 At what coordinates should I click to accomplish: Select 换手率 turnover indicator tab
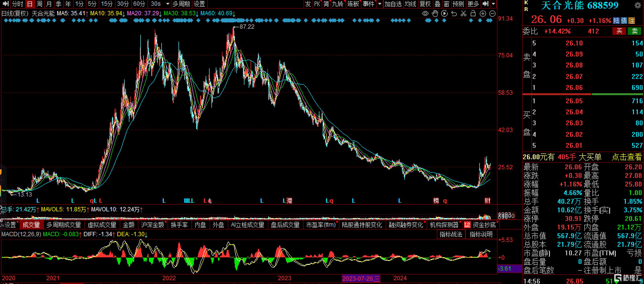click(x=179, y=225)
